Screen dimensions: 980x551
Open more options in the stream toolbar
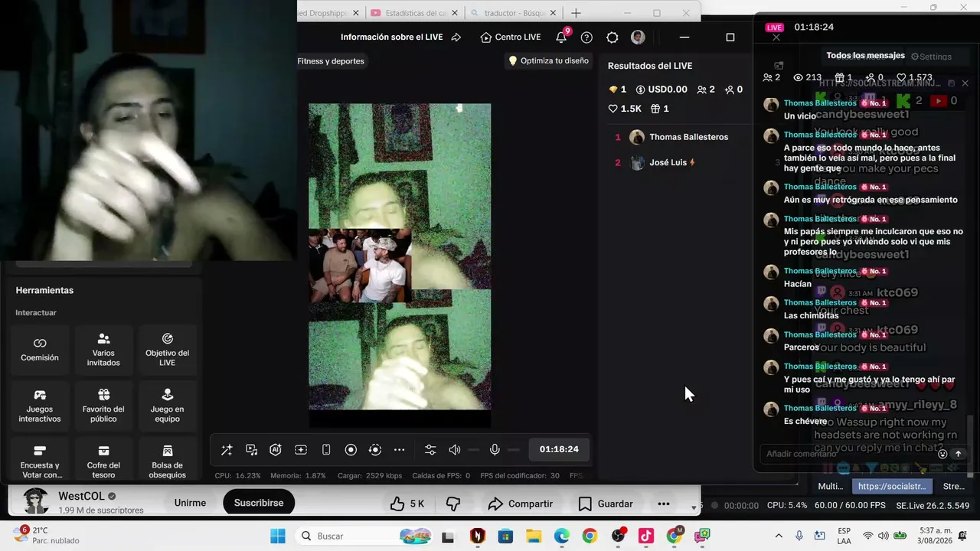click(399, 450)
